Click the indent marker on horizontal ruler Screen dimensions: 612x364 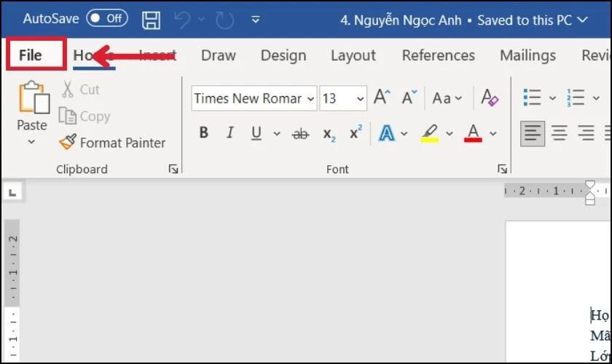point(590,192)
